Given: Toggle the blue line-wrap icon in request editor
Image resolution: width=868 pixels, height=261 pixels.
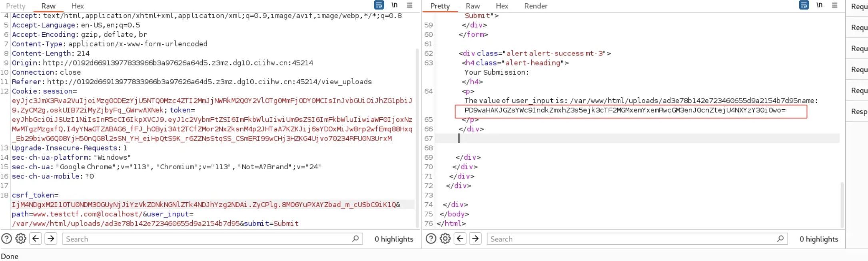Looking at the screenshot, I should pos(379,5).
